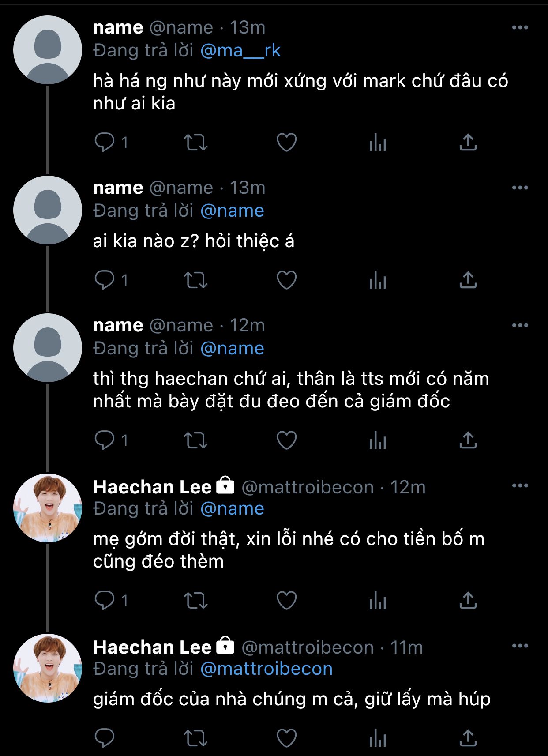Open the @ma__rk mention link
Screen dimensions: 548x756
tap(240, 51)
